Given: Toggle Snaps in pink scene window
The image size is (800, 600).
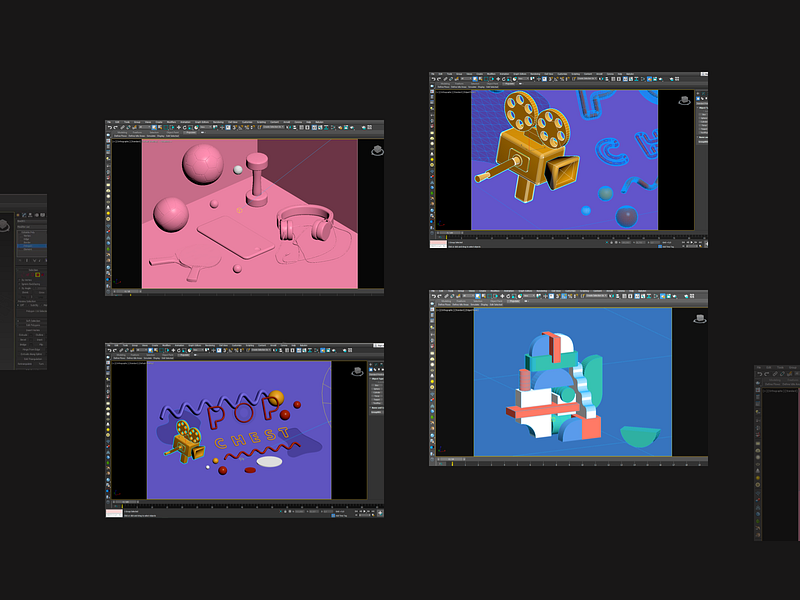Looking at the screenshot, I should tap(234, 128).
